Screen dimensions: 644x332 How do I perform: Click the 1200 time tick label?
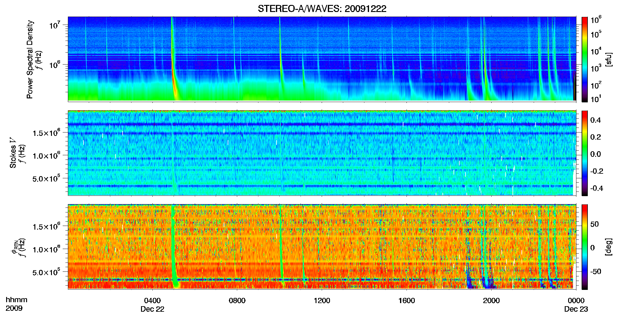[322, 301]
